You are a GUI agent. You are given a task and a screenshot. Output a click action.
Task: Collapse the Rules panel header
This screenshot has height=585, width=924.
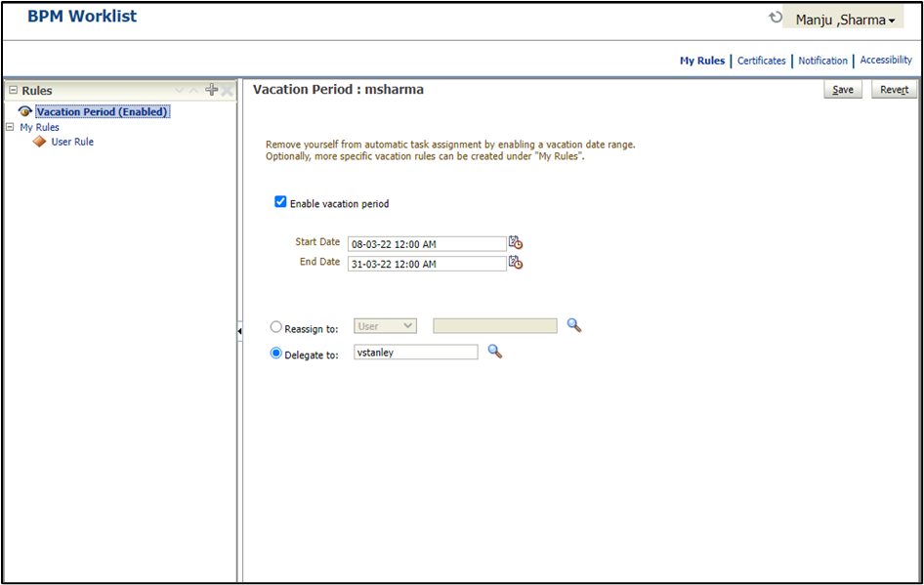coord(13,90)
